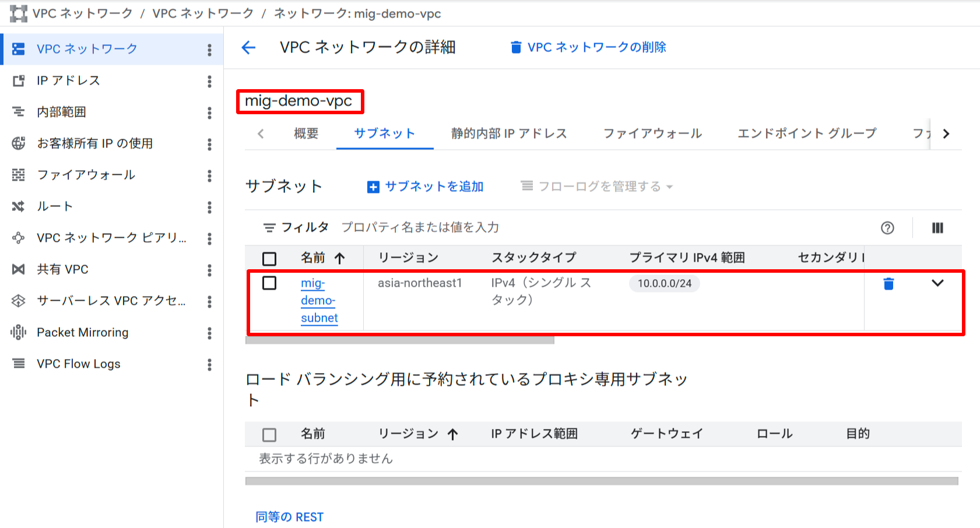Click the proxy subnet table horizontal scrollbar
Viewport: 980px width, 528px height.
[x=602, y=481]
